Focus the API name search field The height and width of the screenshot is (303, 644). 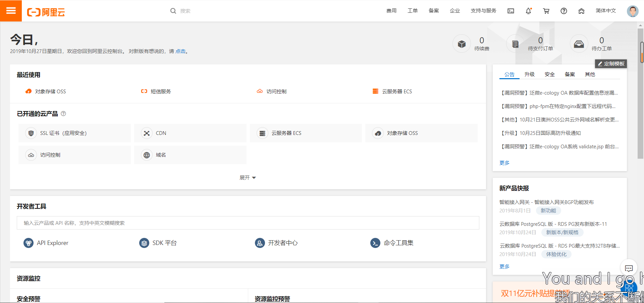pos(248,223)
